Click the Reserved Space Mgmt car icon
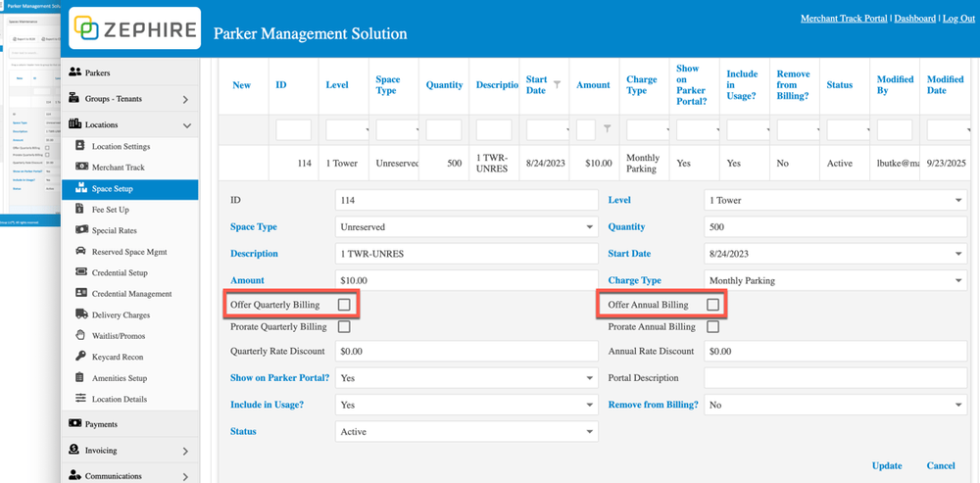The height and width of the screenshot is (483, 980). pyautogui.click(x=80, y=251)
